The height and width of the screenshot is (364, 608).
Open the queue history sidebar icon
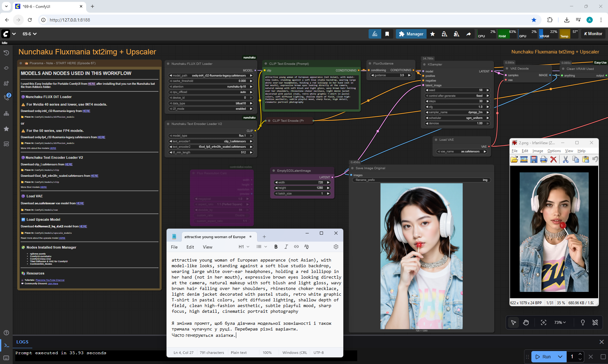pos(6,53)
